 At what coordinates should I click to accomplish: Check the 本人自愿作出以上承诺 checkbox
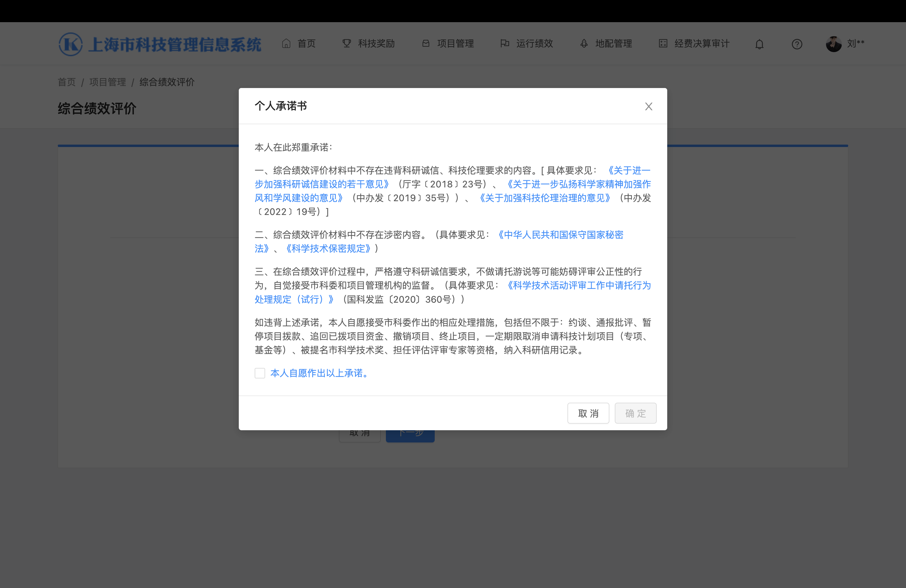(260, 373)
